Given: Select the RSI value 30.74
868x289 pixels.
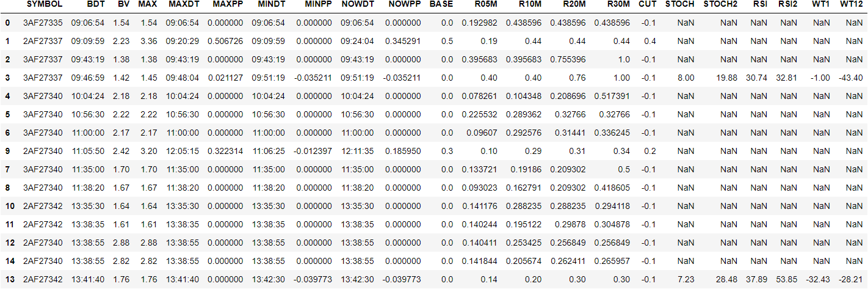Looking at the screenshot, I should click(758, 78).
